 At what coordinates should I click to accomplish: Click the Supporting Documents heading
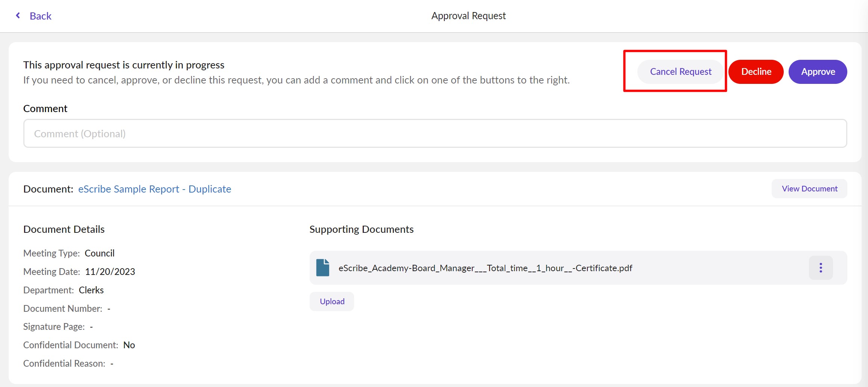(361, 229)
